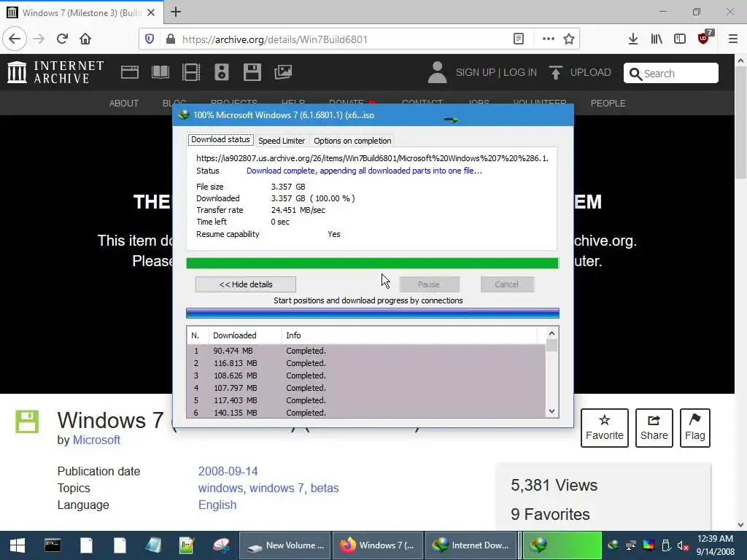Click the blue connections progress bar
The width and height of the screenshot is (747, 560).
coord(372,313)
